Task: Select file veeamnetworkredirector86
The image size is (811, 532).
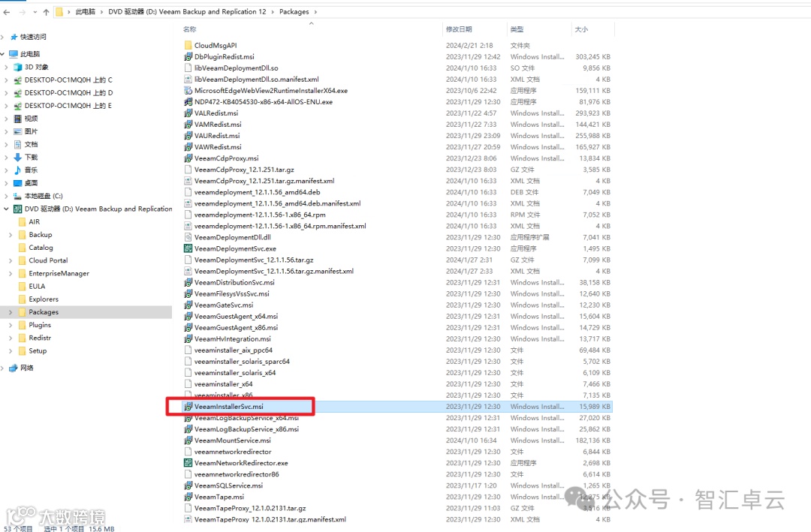Action: (x=237, y=475)
